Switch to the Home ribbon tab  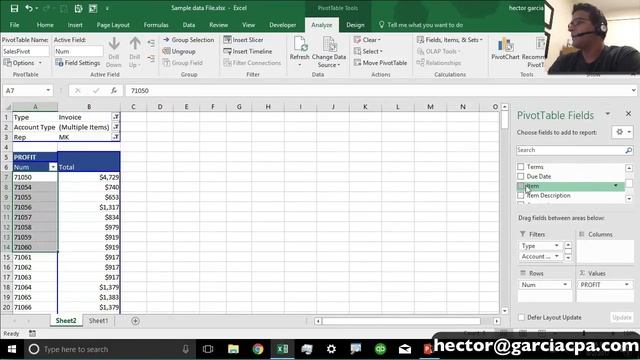click(45, 25)
